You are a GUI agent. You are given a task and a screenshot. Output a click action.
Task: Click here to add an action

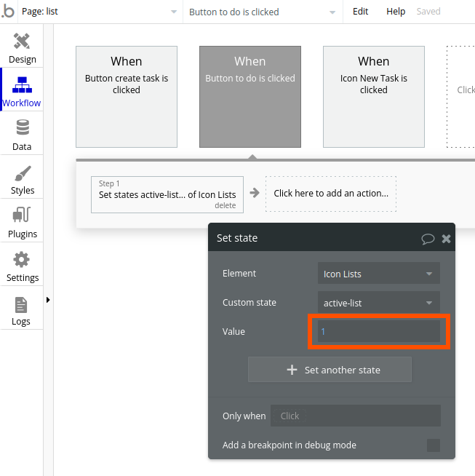point(331,194)
